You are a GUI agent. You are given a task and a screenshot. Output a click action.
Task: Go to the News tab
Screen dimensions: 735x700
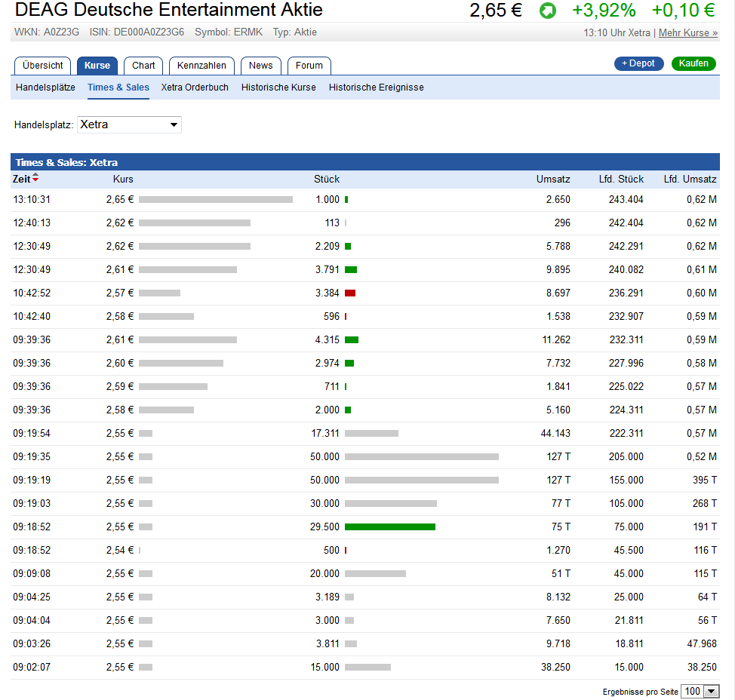point(261,66)
